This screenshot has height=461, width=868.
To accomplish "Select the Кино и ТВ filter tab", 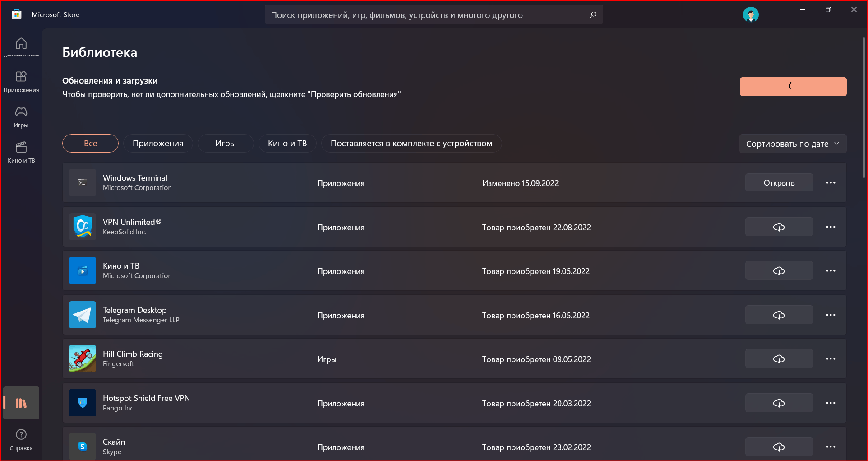I will 287,143.
